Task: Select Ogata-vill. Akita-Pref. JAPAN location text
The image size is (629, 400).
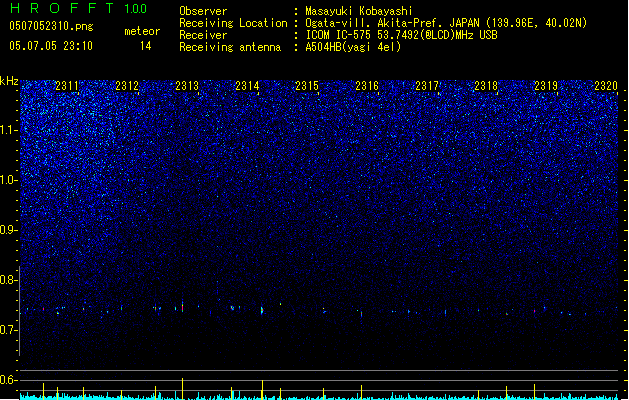Action: (446, 23)
